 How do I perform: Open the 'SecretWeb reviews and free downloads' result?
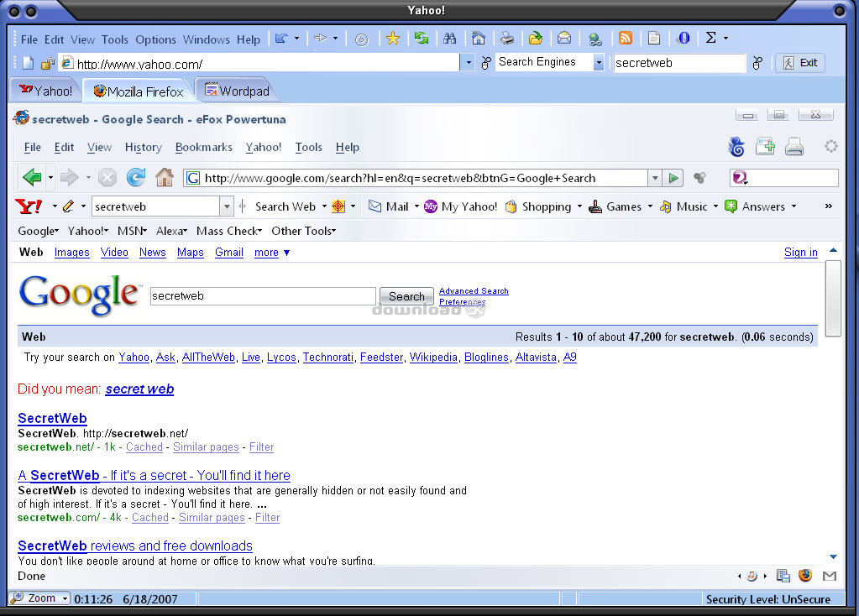pos(134,546)
